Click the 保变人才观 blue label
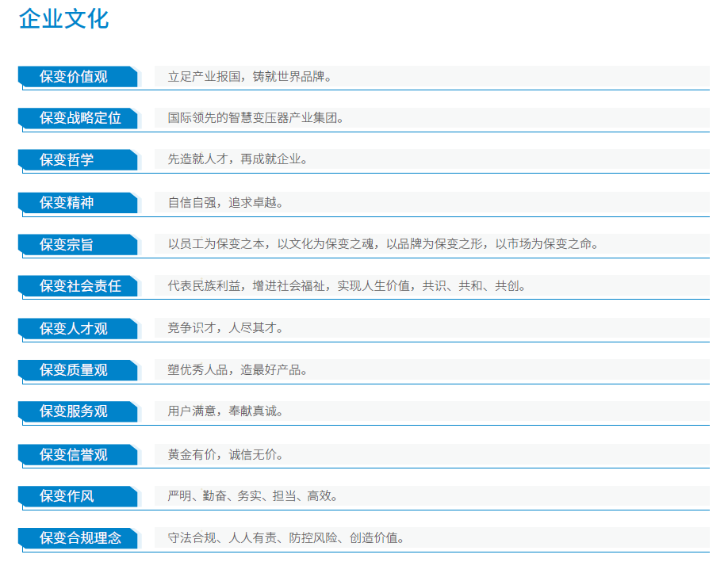 coord(74,328)
